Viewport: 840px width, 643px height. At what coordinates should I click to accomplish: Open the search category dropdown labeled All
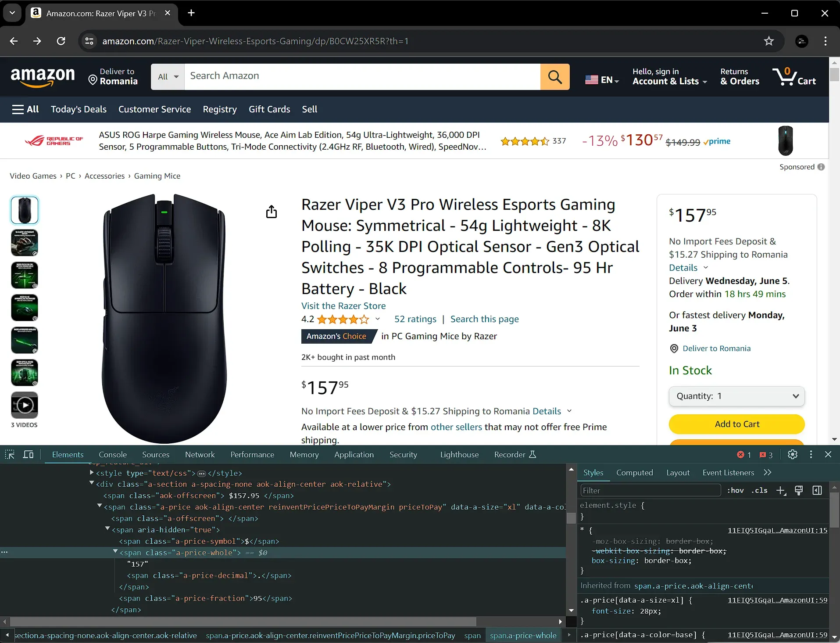tap(167, 76)
